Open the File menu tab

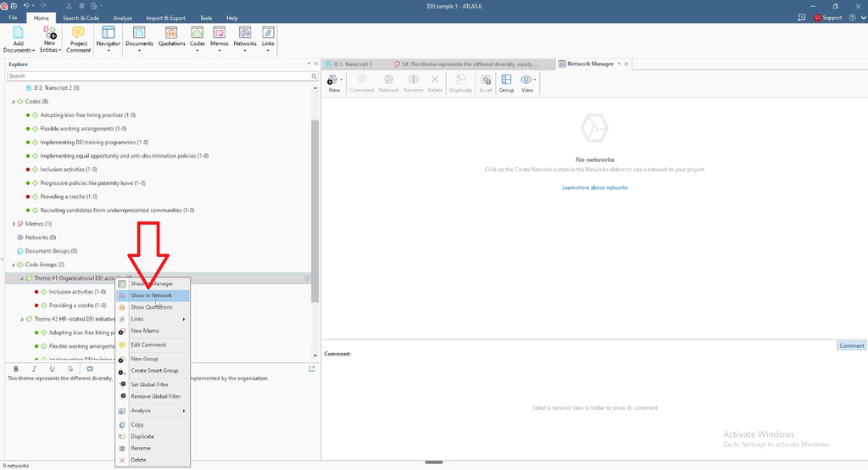[13, 18]
